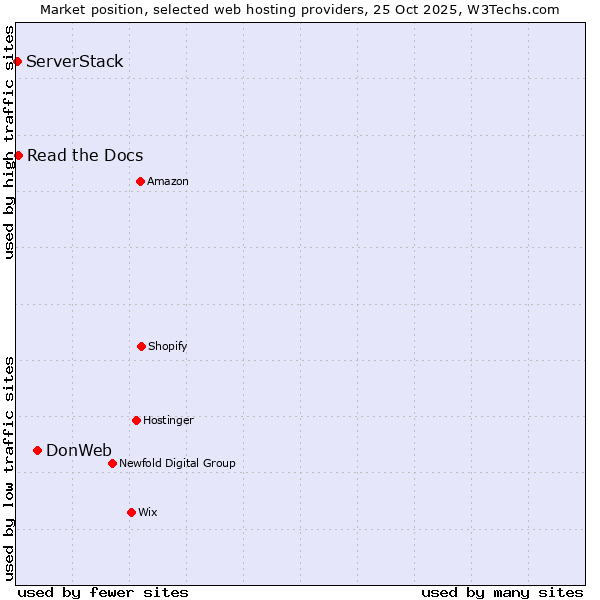Click the ServerStack text label
This screenshot has height=600, width=600.
click(75, 62)
